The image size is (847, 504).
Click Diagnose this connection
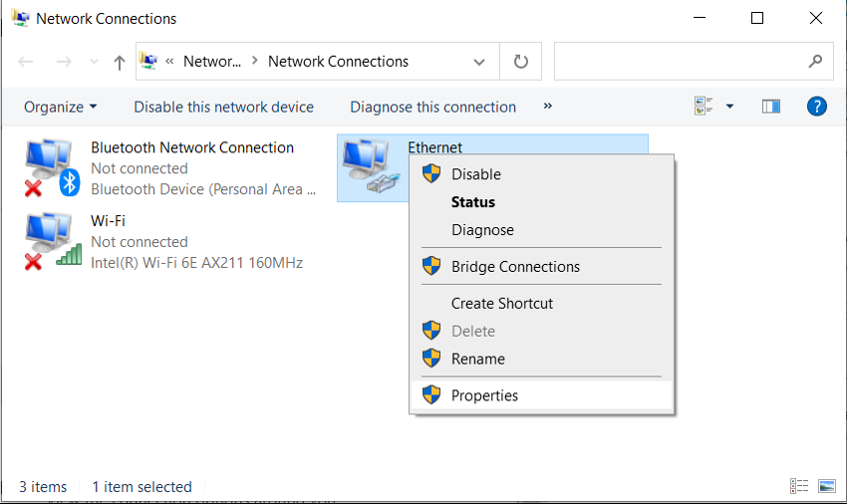(x=432, y=107)
